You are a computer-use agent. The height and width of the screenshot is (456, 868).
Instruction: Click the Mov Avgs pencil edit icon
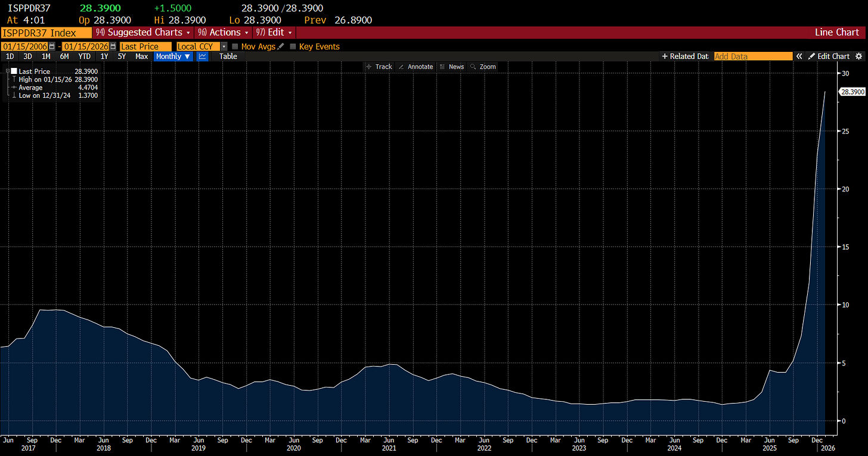pyautogui.click(x=281, y=46)
